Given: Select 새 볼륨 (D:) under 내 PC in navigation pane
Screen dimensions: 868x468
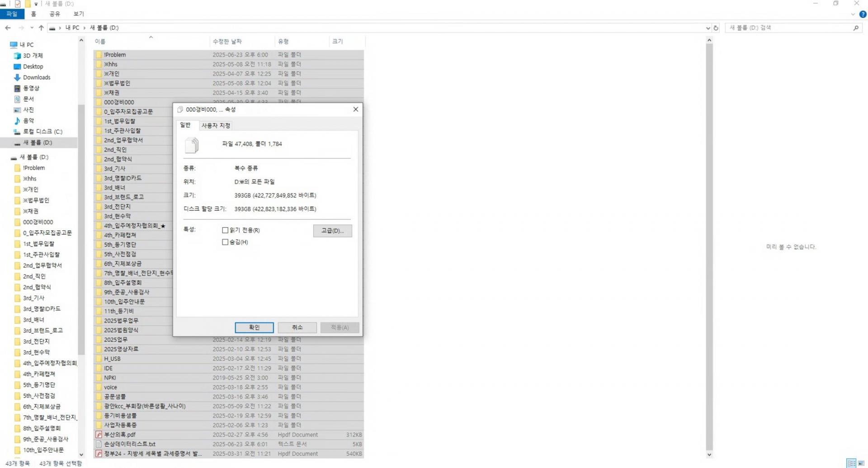Looking at the screenshot, I should [x=38, y=142].
